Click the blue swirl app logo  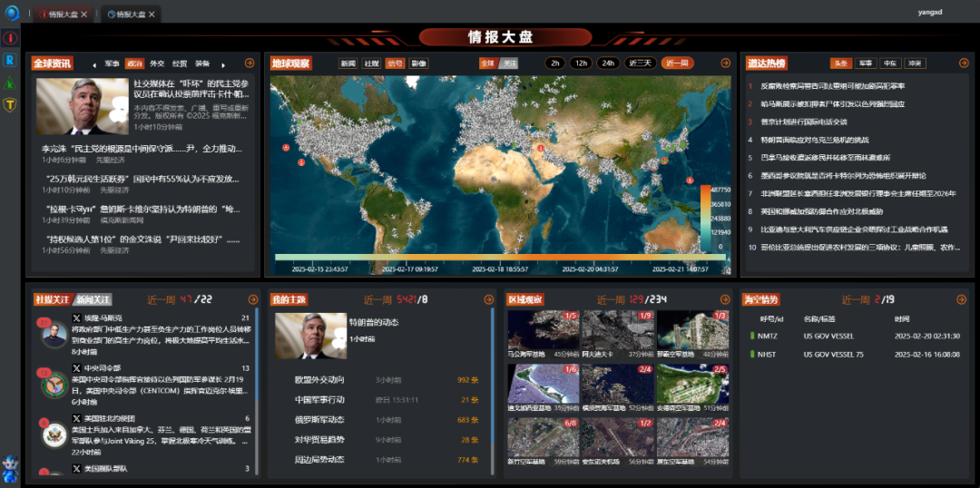tap(12, 12)
